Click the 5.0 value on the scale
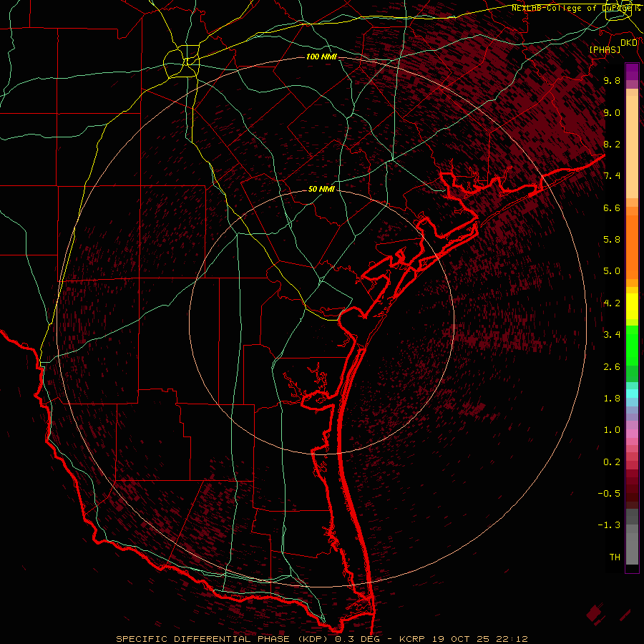The height and width of the screenshot is (644, 644). point(612,271)
